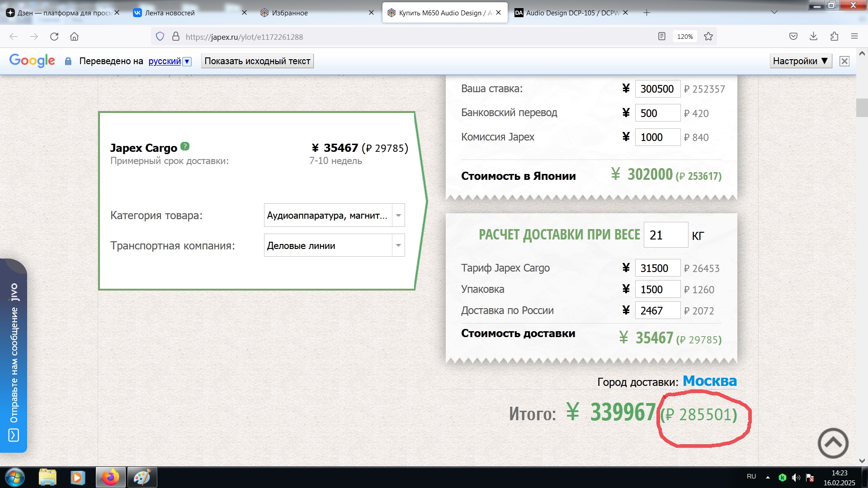
Task: Open the Firefox hamburger application menu
Action: 854,37
